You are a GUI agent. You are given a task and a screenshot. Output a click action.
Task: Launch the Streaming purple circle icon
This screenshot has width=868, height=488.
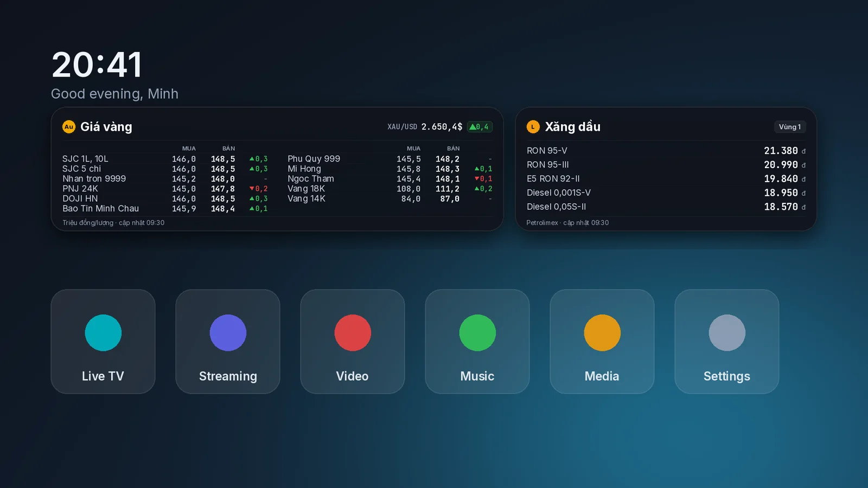coord(228,333)
